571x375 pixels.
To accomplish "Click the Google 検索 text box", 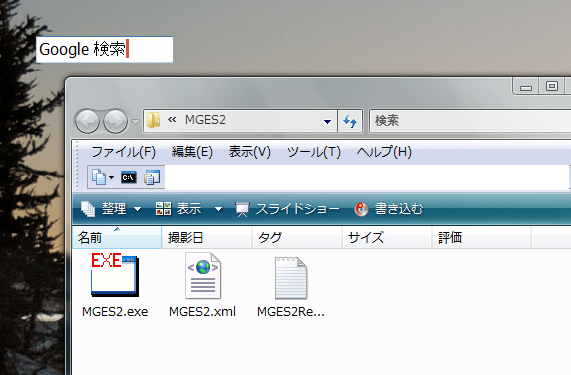I will 105,50.
